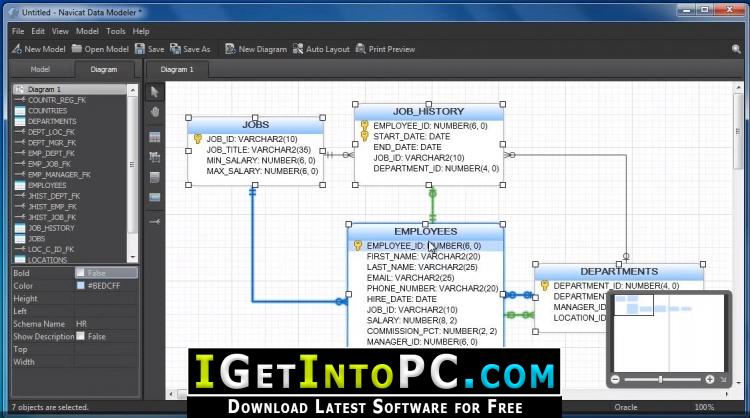Image resolution: width=750 pixels, height=418 pixels.
Task: Click the search magnifier icon
Action: pyautogui.click(x=736, y=49)
